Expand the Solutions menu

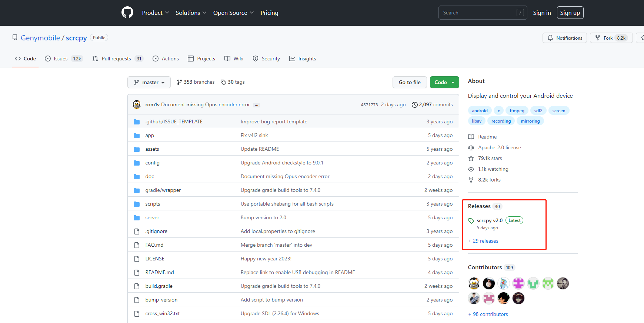tap(191, 13)
